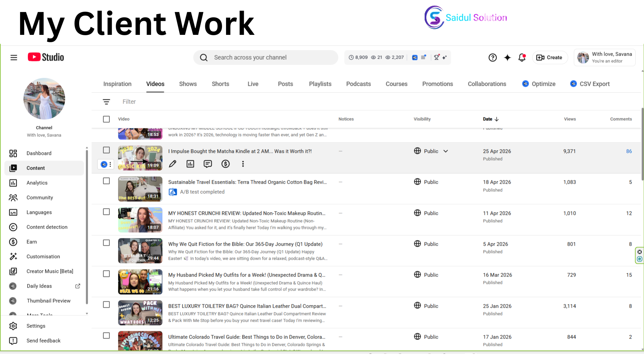Open monetization dollar icon for Matcha Kindle video

pos(225,164)
